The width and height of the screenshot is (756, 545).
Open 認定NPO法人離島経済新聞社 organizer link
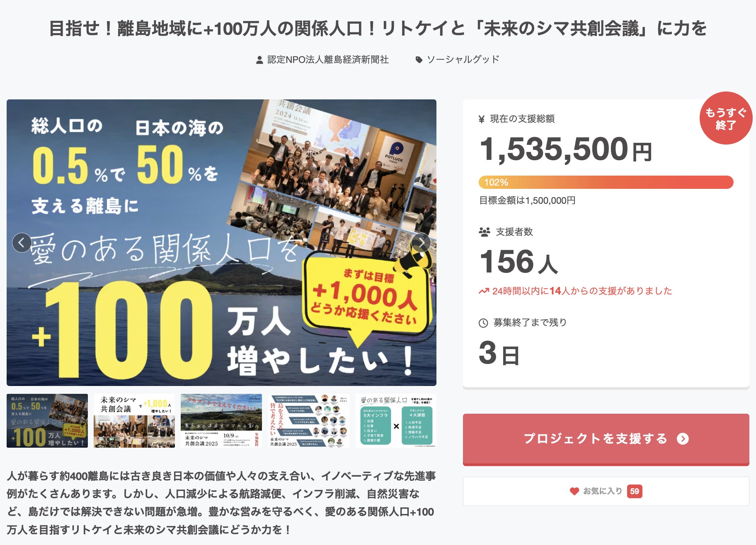[x=327, y=60]
